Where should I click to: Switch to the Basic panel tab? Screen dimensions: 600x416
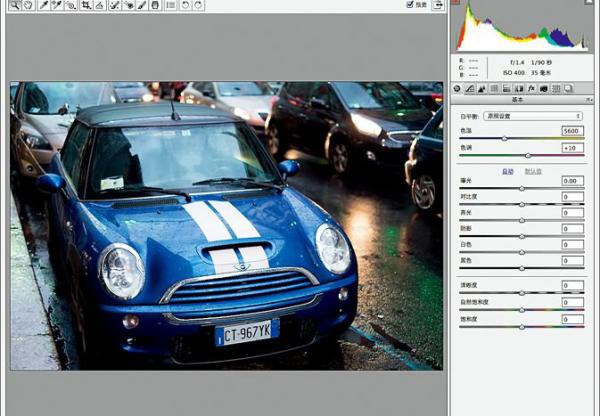point(457,88)
